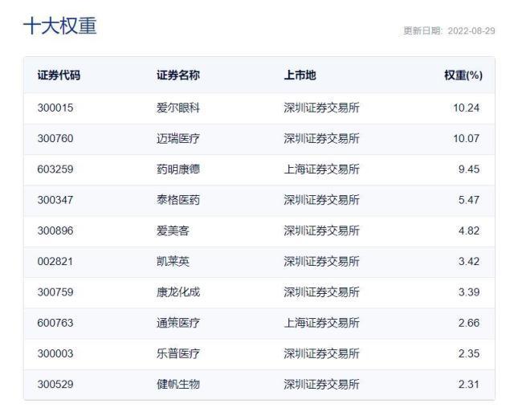Click the 证券代码 column header
The image size is (514, 420).
coord(59,75)
